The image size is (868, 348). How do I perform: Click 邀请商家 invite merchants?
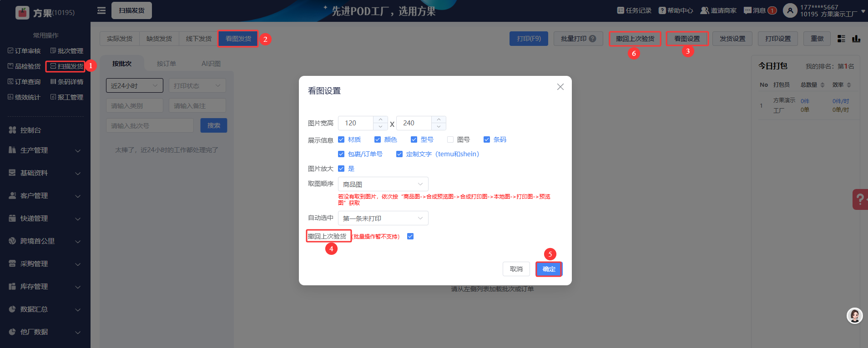click(x=718, y=10)
